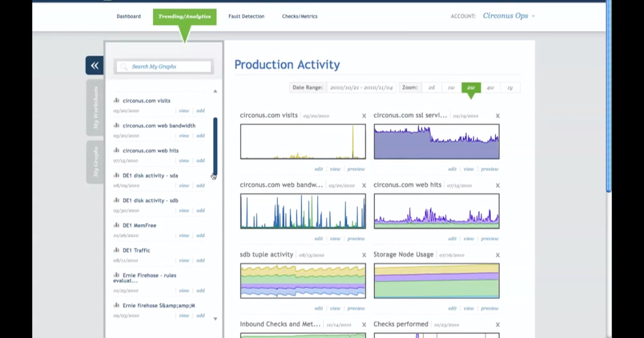644x338 pixels.
Task: Remove circonus.com web bandw... graph with its X
Action: pyautogui.click(x=364, y=185)
